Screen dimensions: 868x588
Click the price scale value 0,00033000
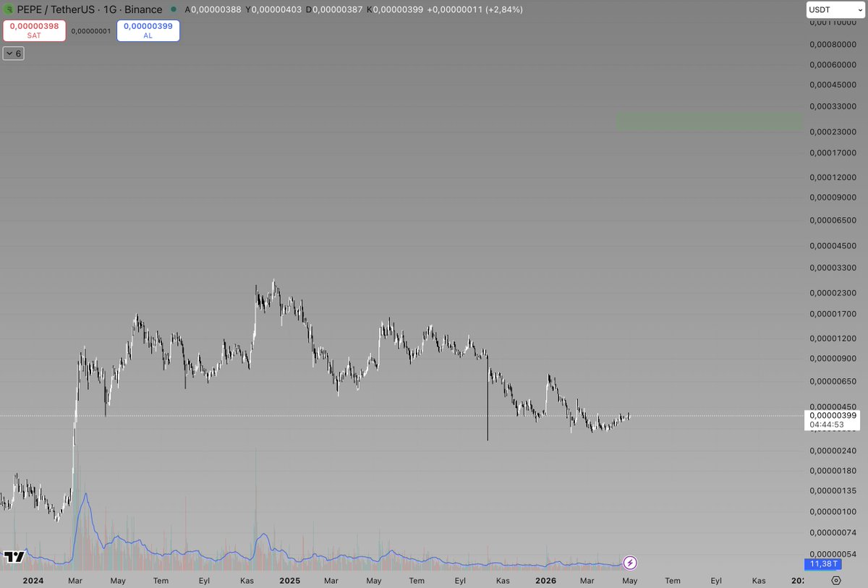[x=833, y=106]
